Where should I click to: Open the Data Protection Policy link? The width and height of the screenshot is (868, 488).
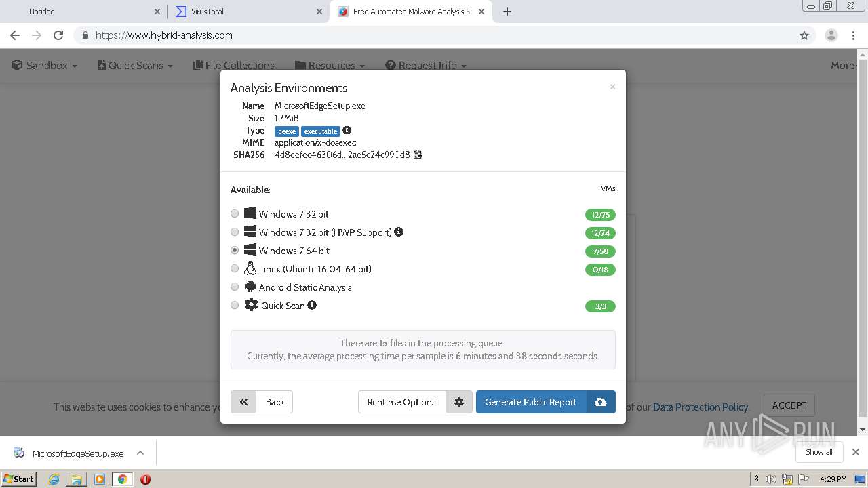pos(701,407)
